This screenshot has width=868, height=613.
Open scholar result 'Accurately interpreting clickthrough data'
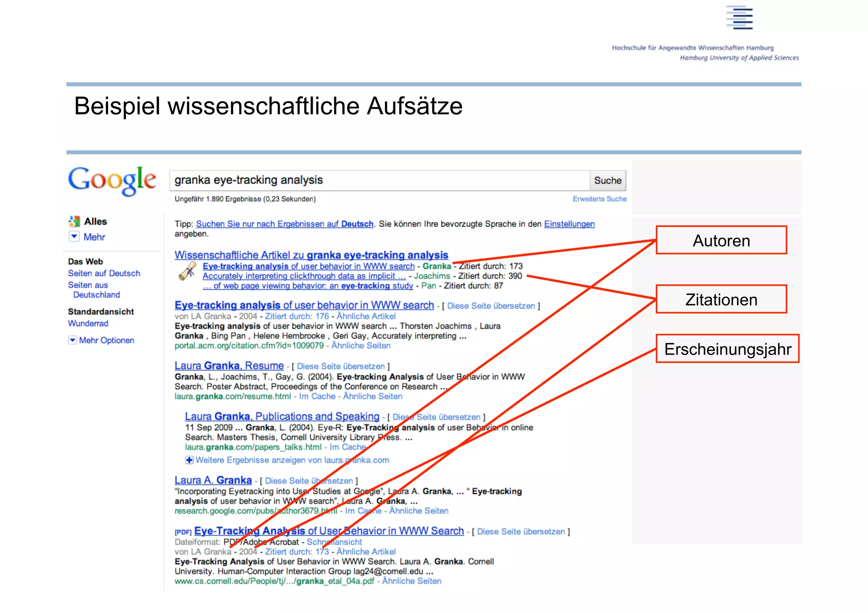point(304,276)
